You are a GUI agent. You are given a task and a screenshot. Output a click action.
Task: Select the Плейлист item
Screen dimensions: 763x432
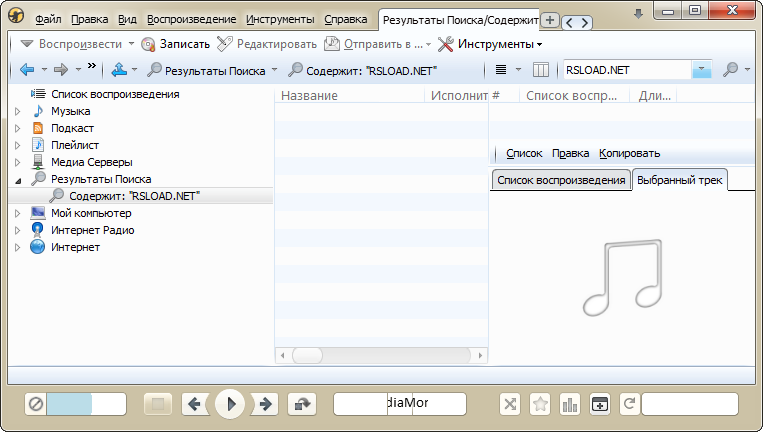75,145
